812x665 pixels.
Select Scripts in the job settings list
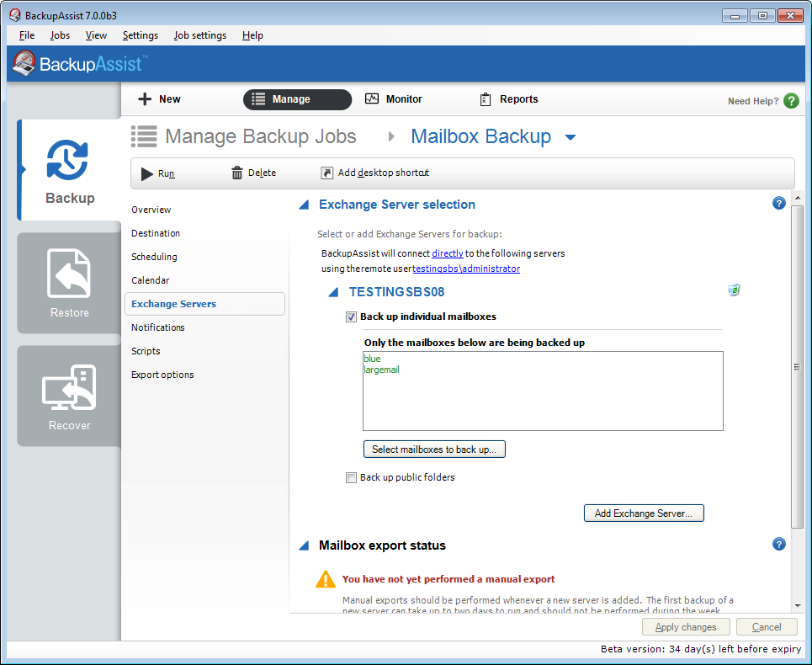coord(146,351)
